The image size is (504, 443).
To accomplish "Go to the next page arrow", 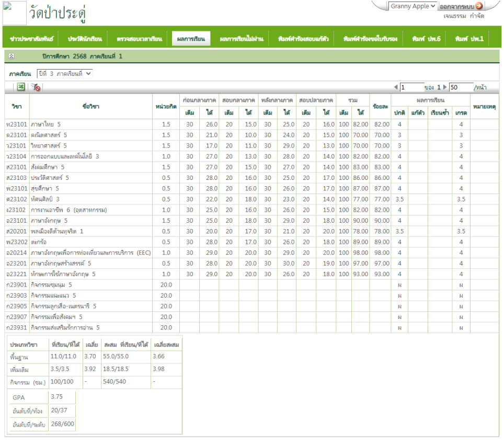I will click(x=445, y=87).
